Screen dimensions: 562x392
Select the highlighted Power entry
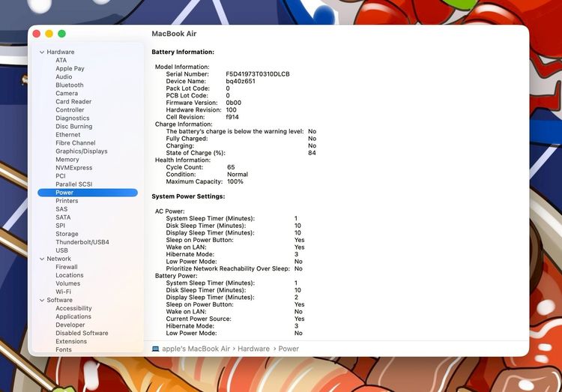(88, 193)
